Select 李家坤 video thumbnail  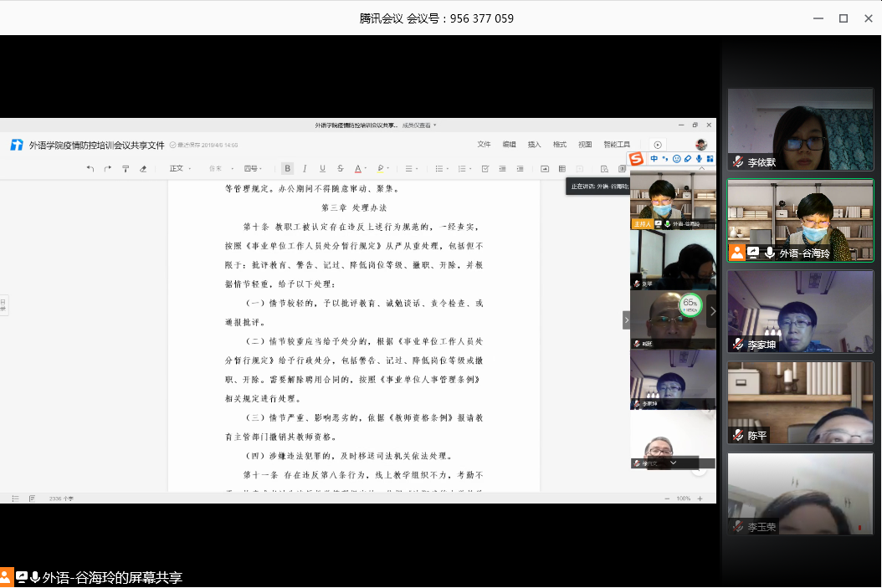click(x=800, y=311)
